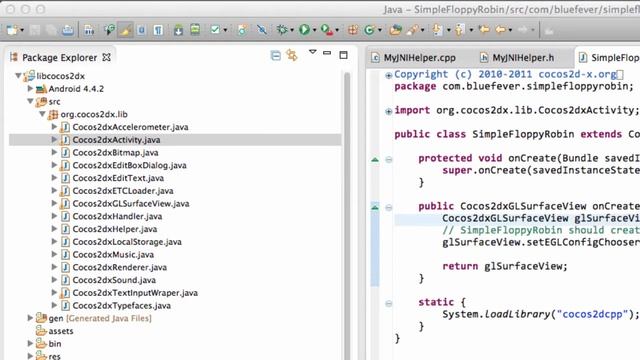
Task: Select Cocos2dxRenderer.java file
Action: click(x=120, y=267)
